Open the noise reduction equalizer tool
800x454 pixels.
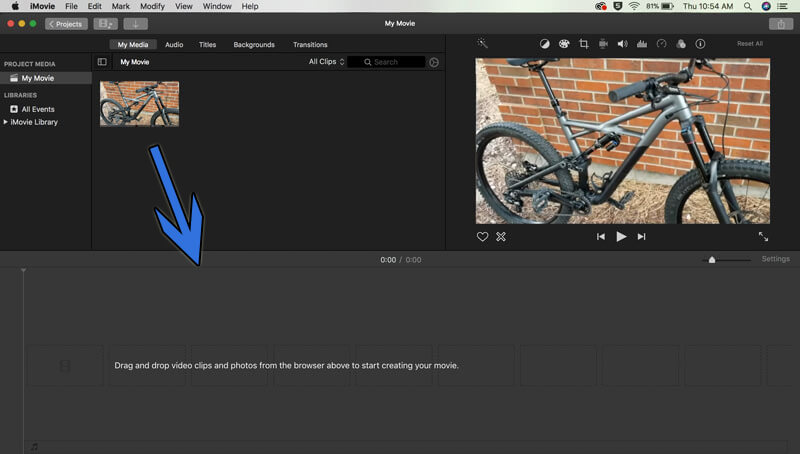[x=642, y=44]
